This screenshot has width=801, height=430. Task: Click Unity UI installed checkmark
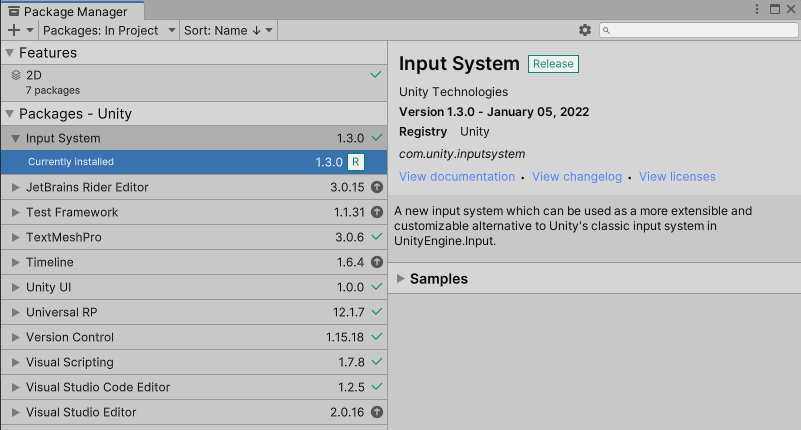pyautogui.click(x=377, y=287)
